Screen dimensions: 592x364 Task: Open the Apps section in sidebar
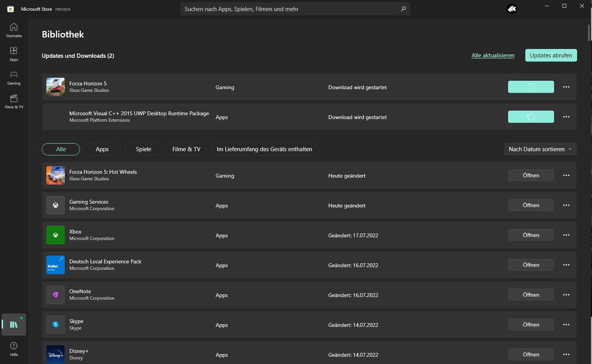pos(14,54)
